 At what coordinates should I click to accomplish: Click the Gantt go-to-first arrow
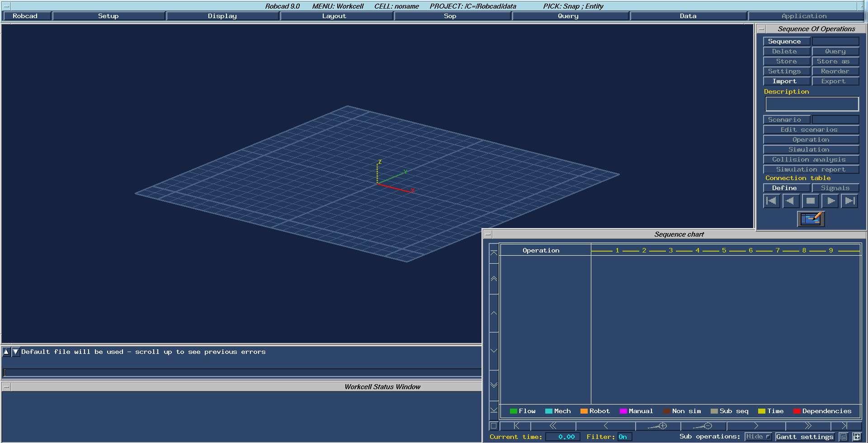(x=516, y=426)
